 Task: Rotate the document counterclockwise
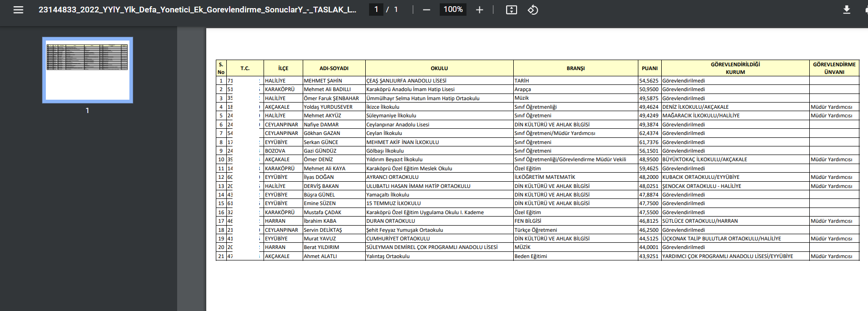coord(533,10)
